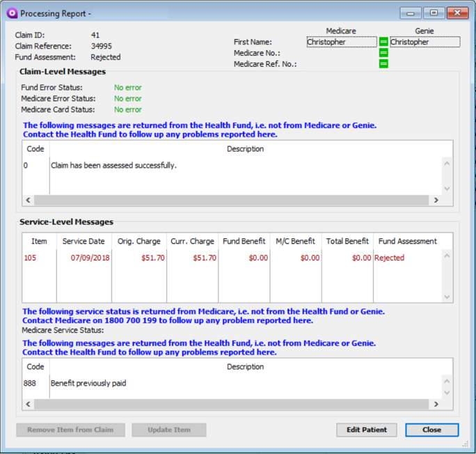
Task: Click the Fund Assessment column header
Action: point(408,242)
